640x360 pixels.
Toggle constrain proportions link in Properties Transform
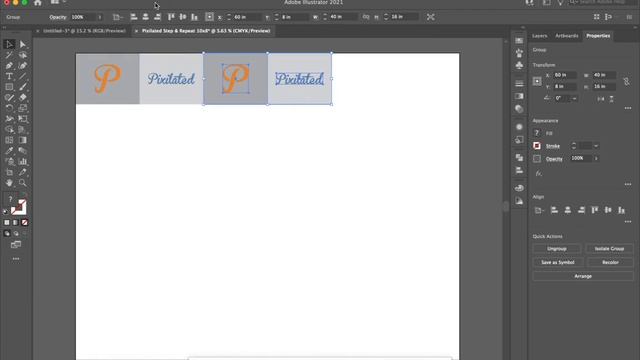click(x=627, y=82)
